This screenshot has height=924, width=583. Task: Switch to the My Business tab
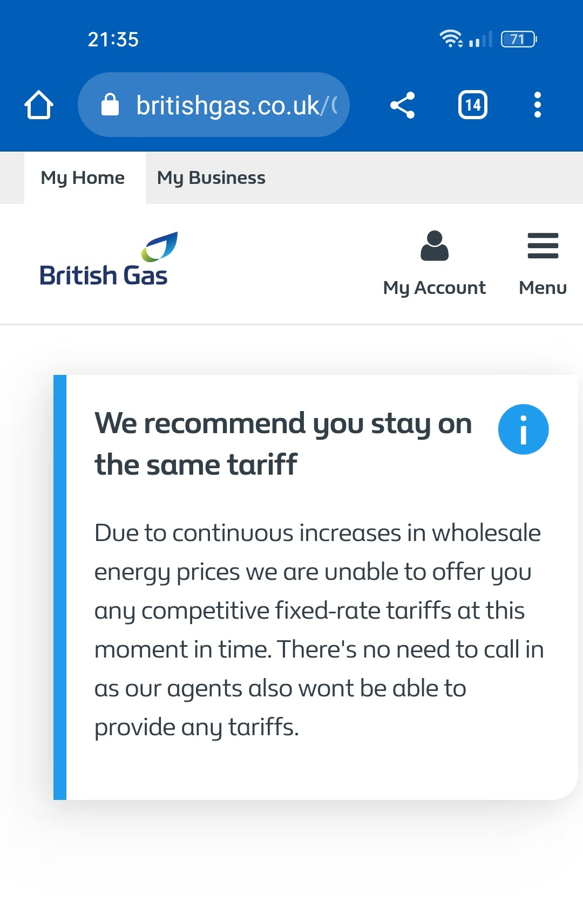[211, 177]
